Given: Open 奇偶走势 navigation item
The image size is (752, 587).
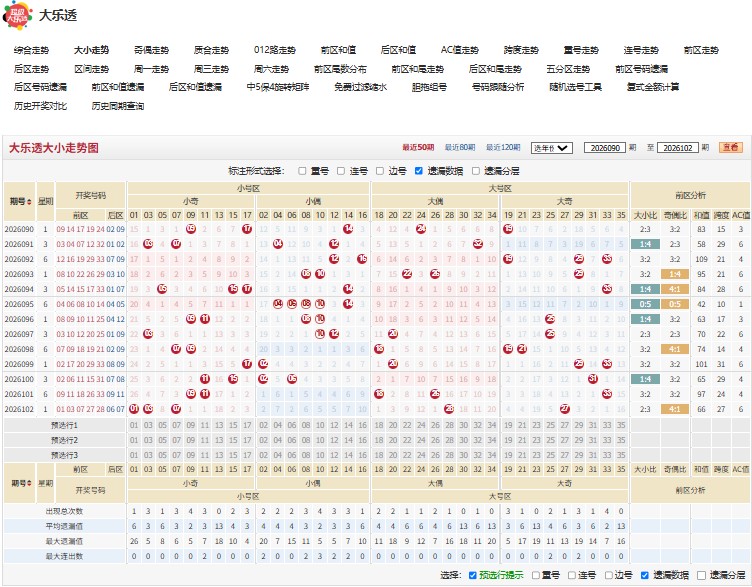Looking at the screenshot, I should [151, 50].
